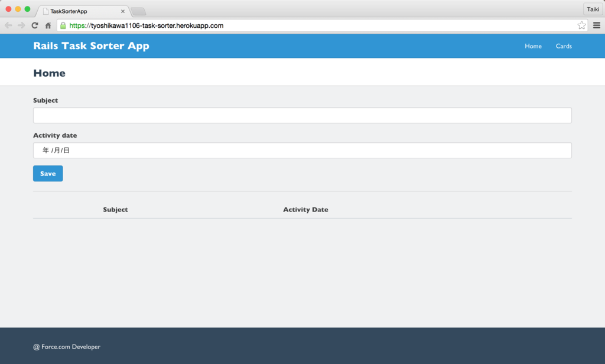Image resolution: width=605 pixels, height=364 pixels.
Task: Bookmark this page using the star icon
Action: click(x=581, y=25)
